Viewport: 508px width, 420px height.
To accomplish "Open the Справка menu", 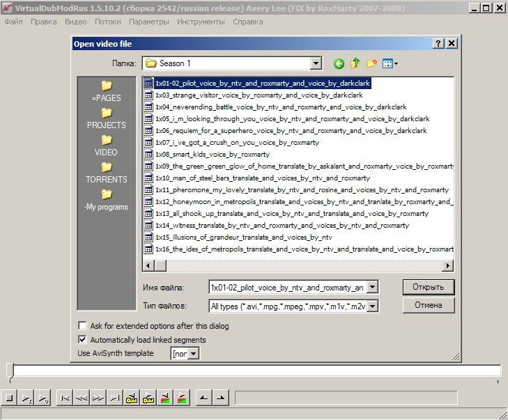I will 248,22.
